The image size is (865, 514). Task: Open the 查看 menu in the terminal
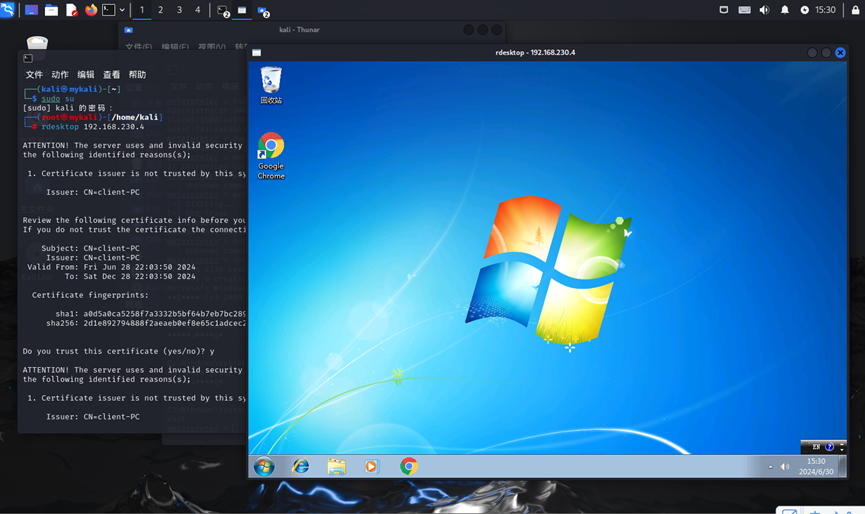point(111,74)
